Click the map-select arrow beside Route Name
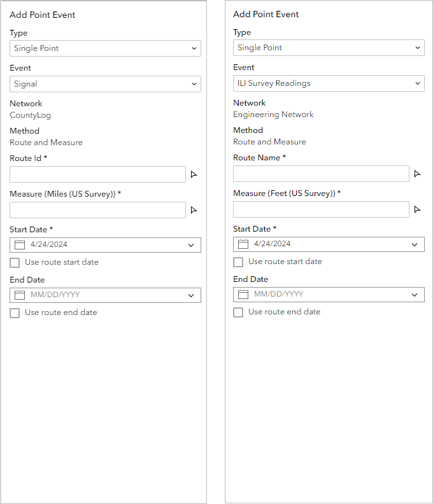This screenshot has width=433, height=504. click(418, 174)
